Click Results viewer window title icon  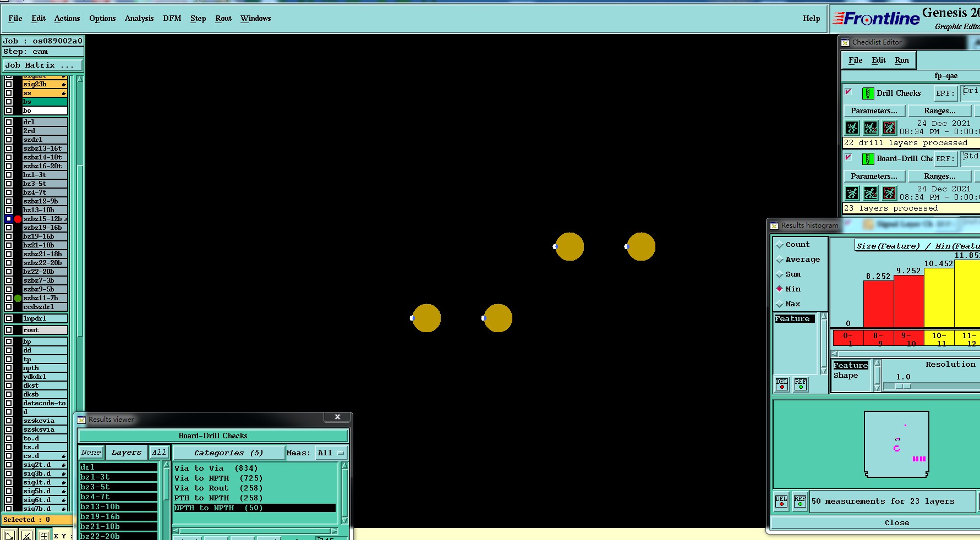click(x=81, y=420)
